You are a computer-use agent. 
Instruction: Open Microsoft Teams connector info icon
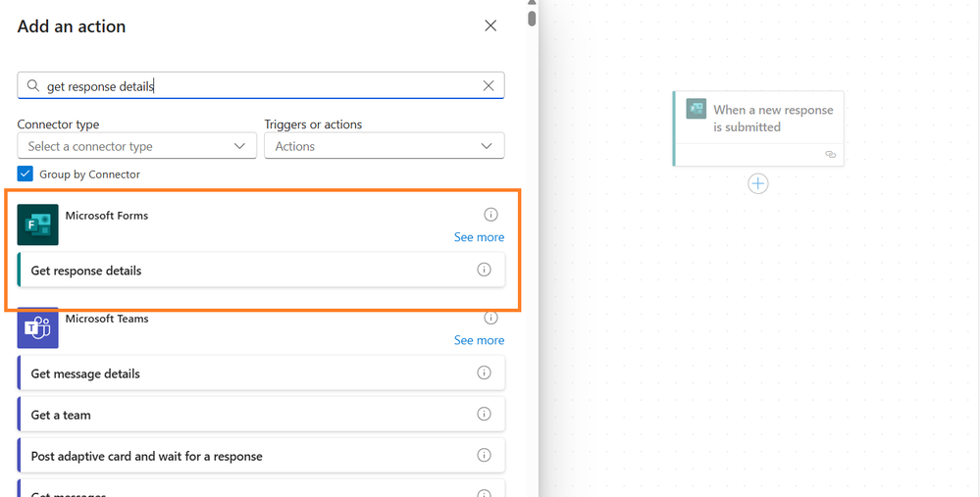491,318
